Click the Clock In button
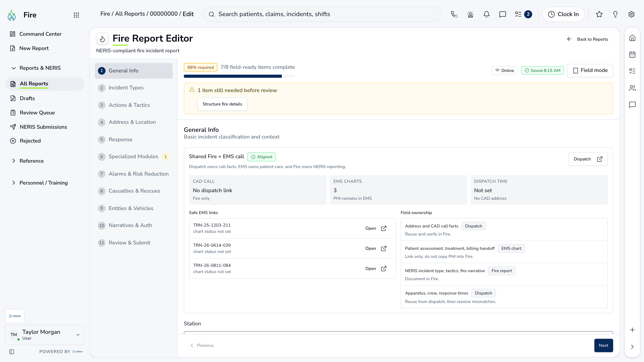 563,14
